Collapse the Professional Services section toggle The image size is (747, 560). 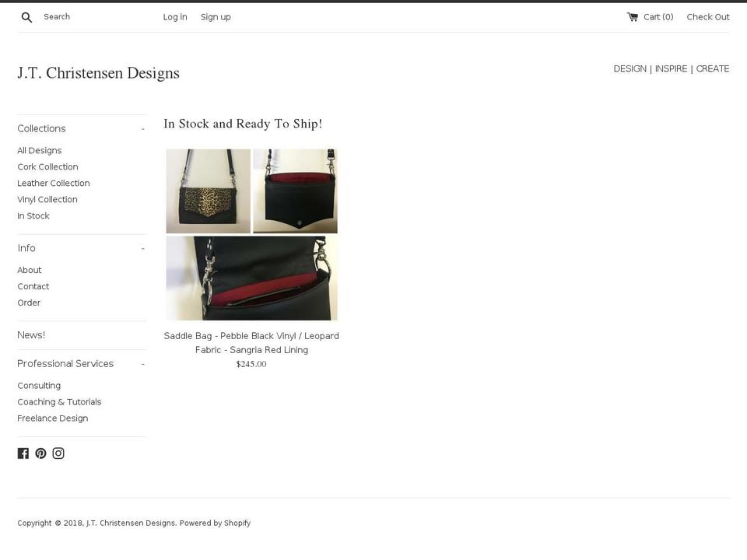click(142, 364)
